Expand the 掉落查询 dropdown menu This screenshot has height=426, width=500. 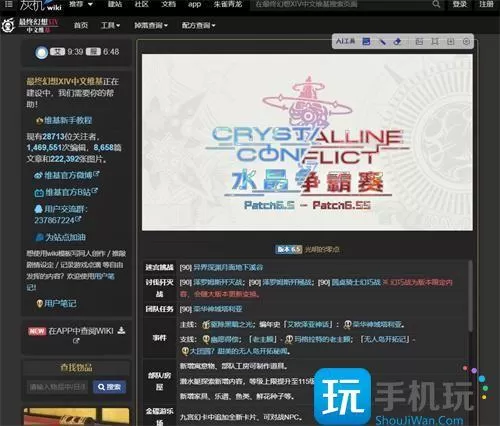[x=151, y=25]
